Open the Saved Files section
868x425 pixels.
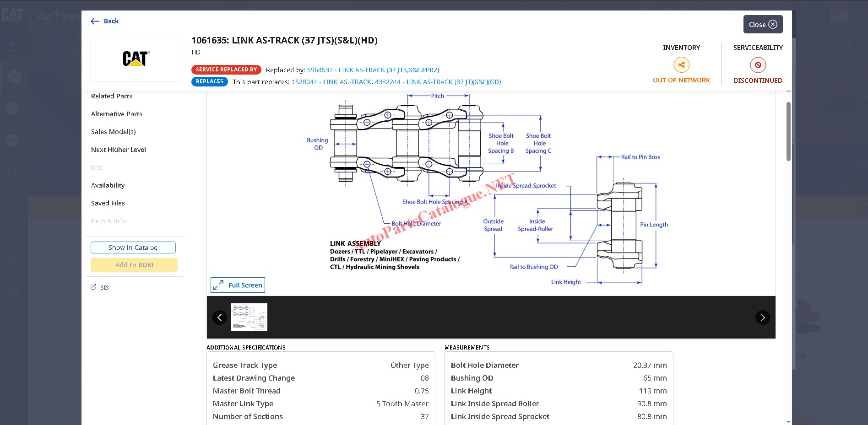[x=108, y=203]
